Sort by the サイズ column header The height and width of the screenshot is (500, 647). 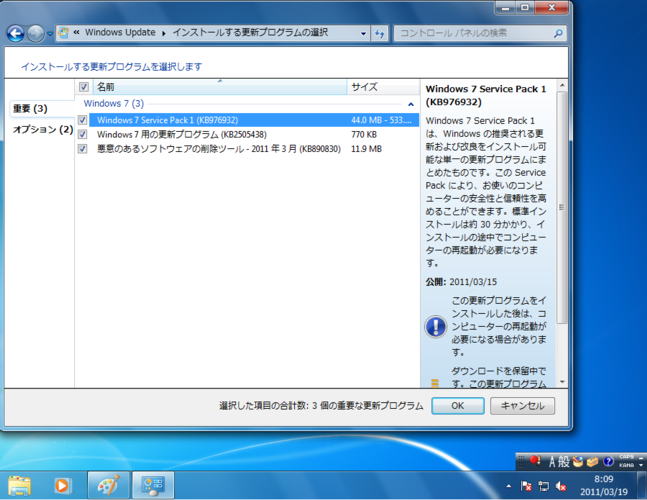pyautogui.click(x=383, y=87)
